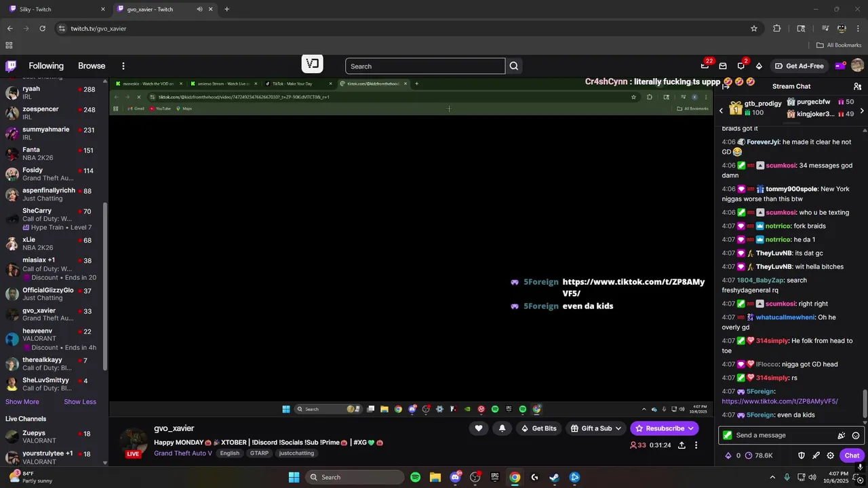Open Zuepys channel under Live Channels
The height and width of the screenshot is (488, 868).
pos(52,437)
